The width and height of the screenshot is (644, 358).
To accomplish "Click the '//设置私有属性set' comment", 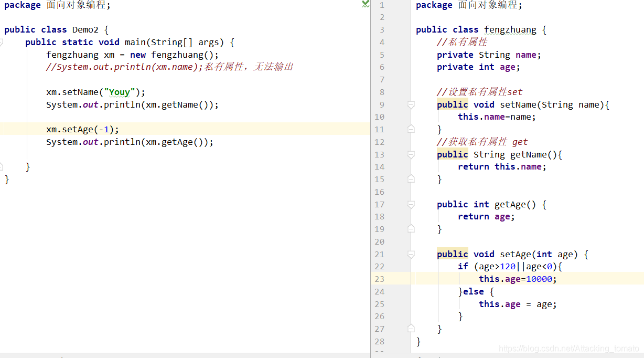I will click(x=480, y=92).
